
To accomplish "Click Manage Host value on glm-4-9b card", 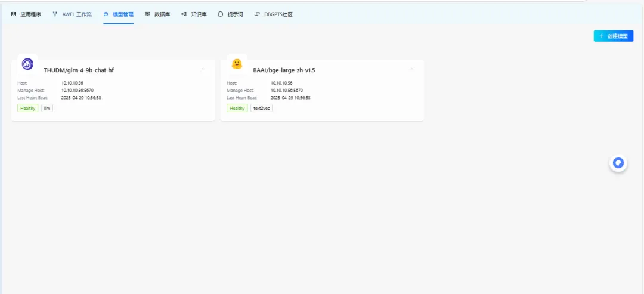I will click(x=78, y=91).
